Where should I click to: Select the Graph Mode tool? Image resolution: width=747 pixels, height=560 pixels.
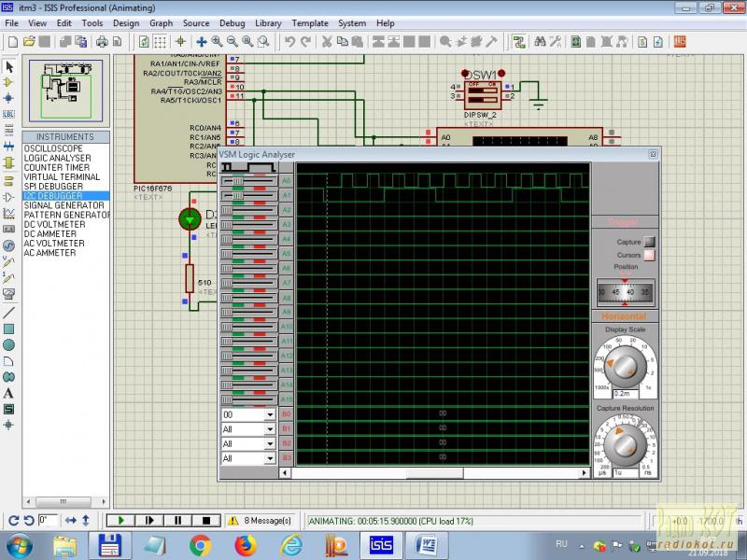pyautogui.click(x=8, y=214)
